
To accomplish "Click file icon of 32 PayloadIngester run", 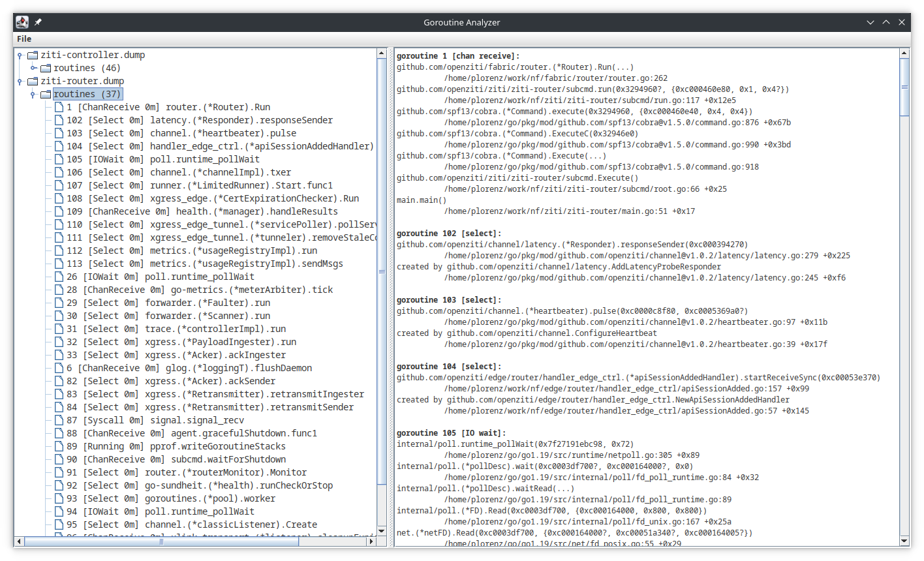I will (x=59, y=342).
